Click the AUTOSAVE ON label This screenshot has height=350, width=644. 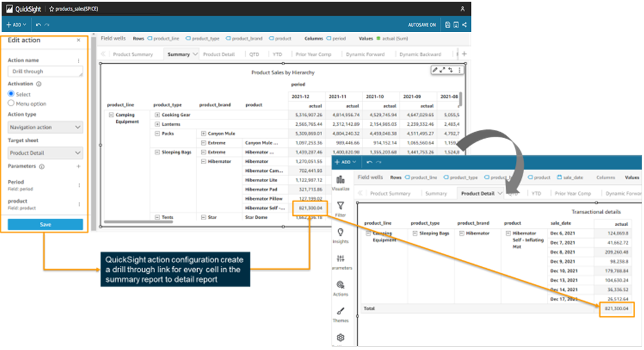point(422,25)
